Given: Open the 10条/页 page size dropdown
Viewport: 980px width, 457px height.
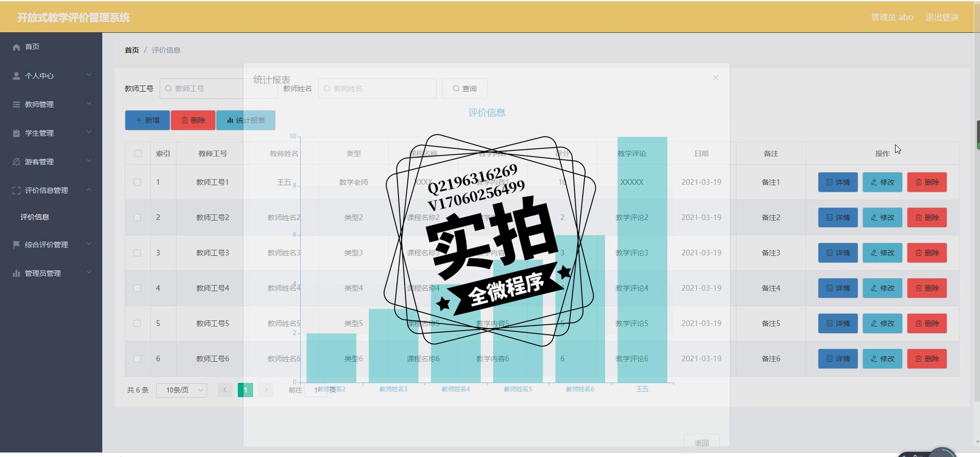Looking at the screenshot, I should point(182,390).
